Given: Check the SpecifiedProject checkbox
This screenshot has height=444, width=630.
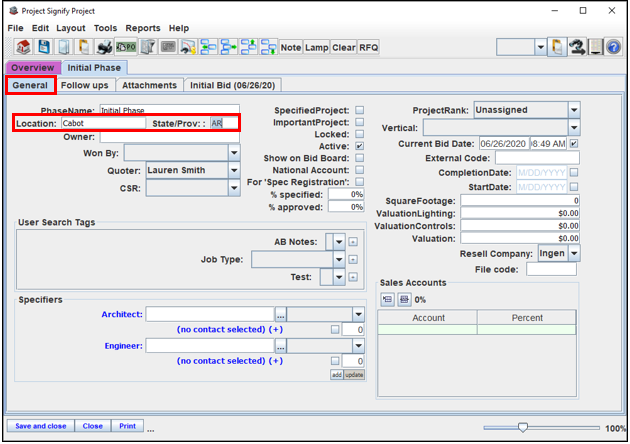Looking at the screenshot, I should [360, 110].
